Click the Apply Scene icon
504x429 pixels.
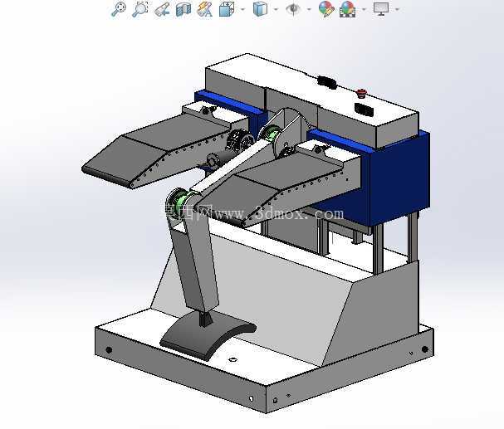coord(348,9)
